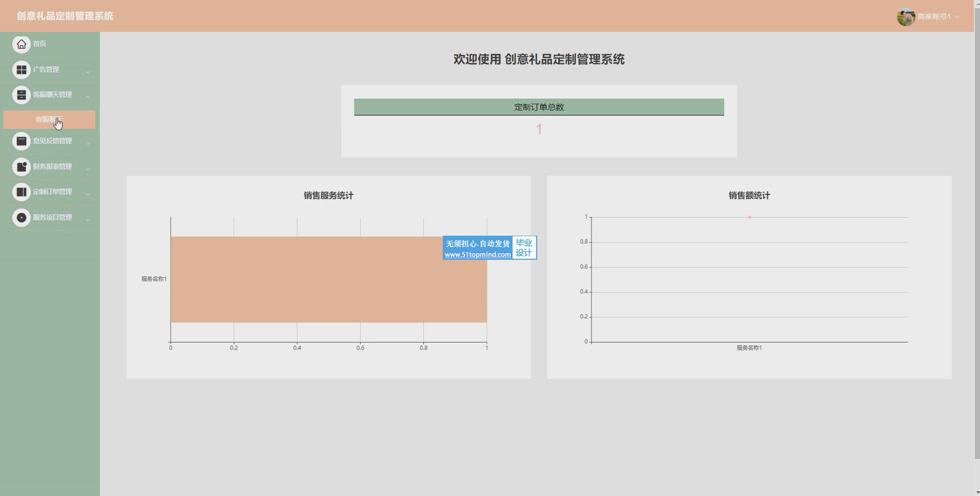
Task: Click the user avatar picture
Action: click(906, 17)
